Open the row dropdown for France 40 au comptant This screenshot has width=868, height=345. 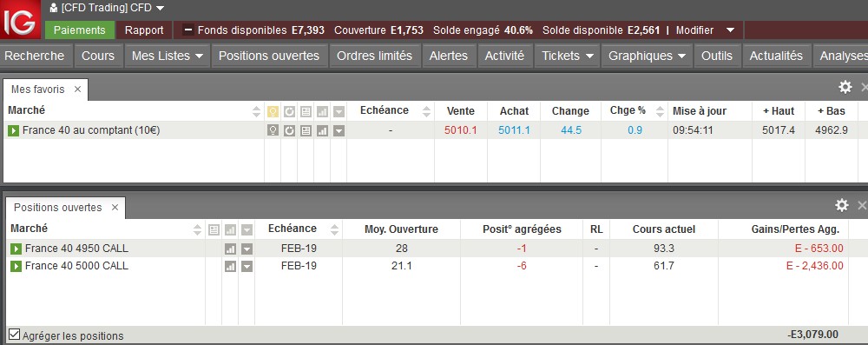[x=339, y=131]
